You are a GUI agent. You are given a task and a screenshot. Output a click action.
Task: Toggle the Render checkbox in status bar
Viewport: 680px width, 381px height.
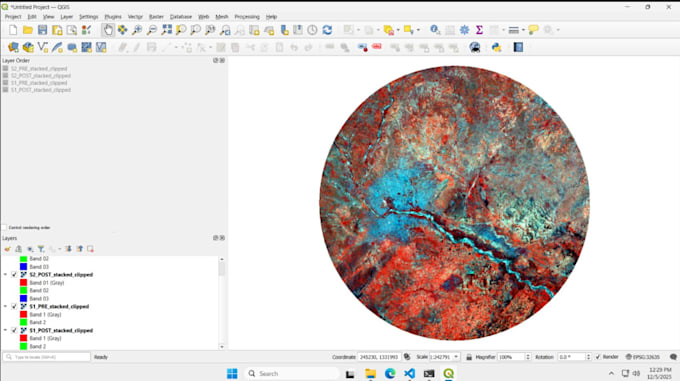click(x=598, y=357)
